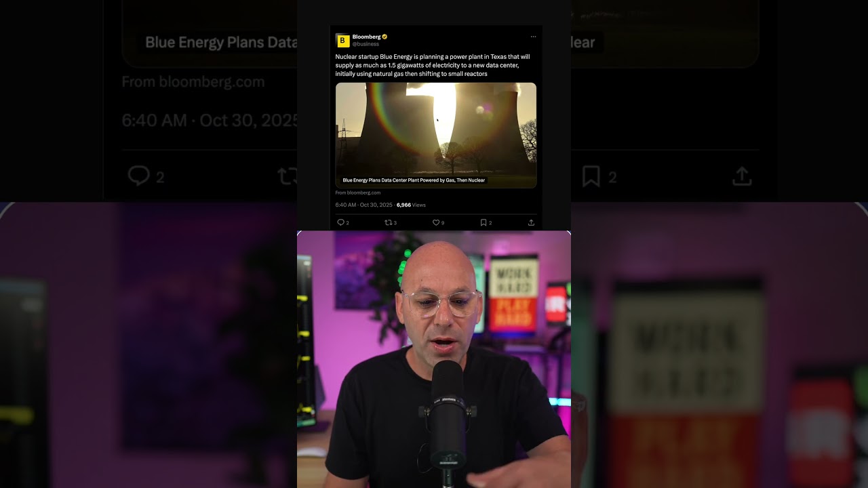Click the small 'Blue Energy Plans Data Center' headline caption
868x488 pixels.
[414, 180]
